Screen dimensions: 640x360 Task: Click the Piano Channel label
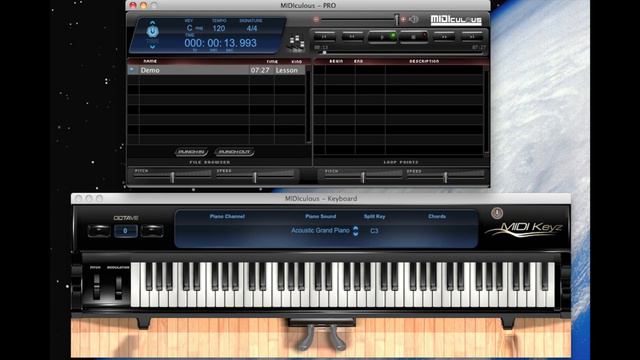coord(227,216)
